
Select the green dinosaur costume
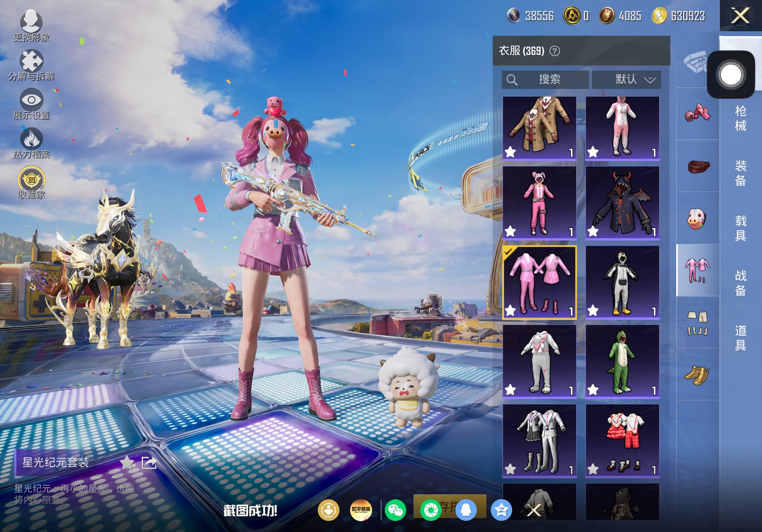pos(622,361)
